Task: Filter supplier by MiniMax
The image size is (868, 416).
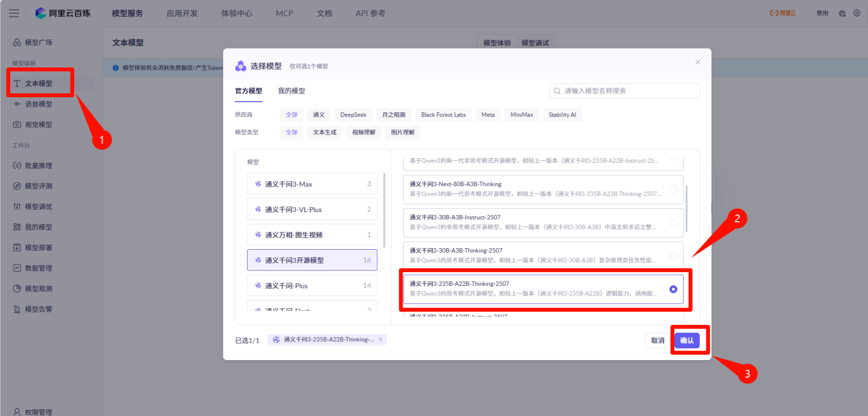Action: [x=522, y=115]
